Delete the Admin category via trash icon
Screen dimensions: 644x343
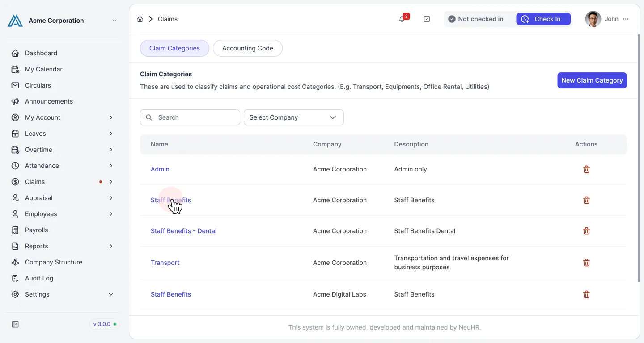[x=586, y=169]
